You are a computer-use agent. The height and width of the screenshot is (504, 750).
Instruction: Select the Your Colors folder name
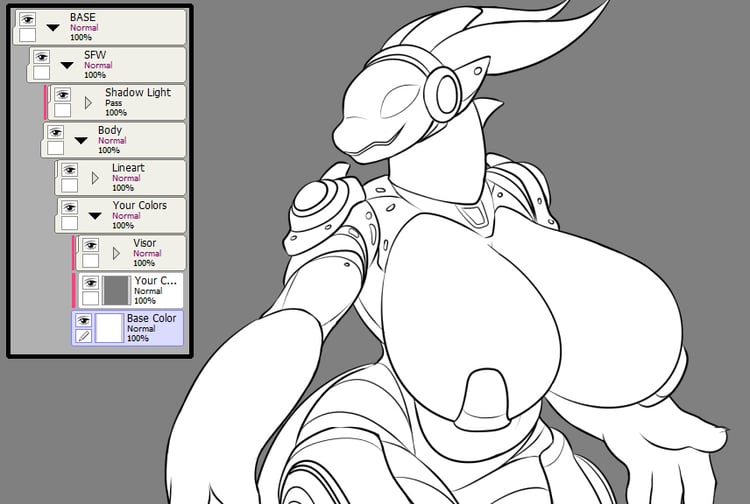coord(140,205)
